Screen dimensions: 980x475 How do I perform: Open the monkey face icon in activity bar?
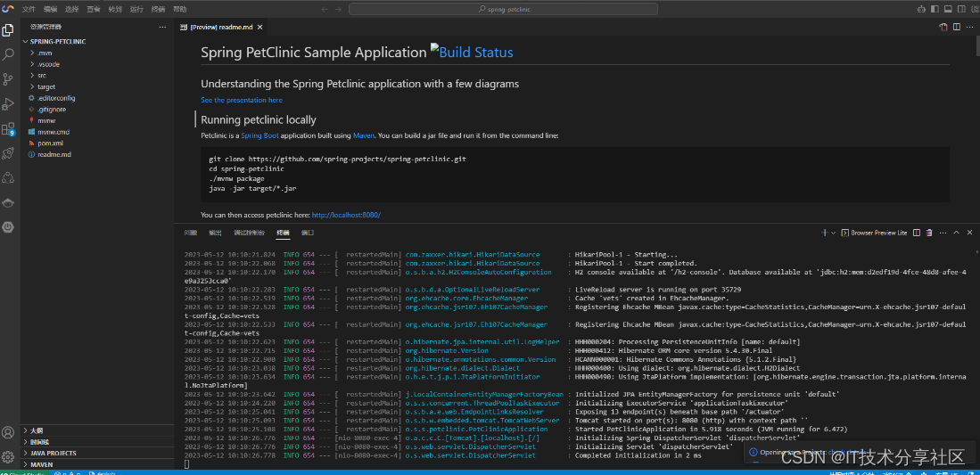(x=8, y=202)
